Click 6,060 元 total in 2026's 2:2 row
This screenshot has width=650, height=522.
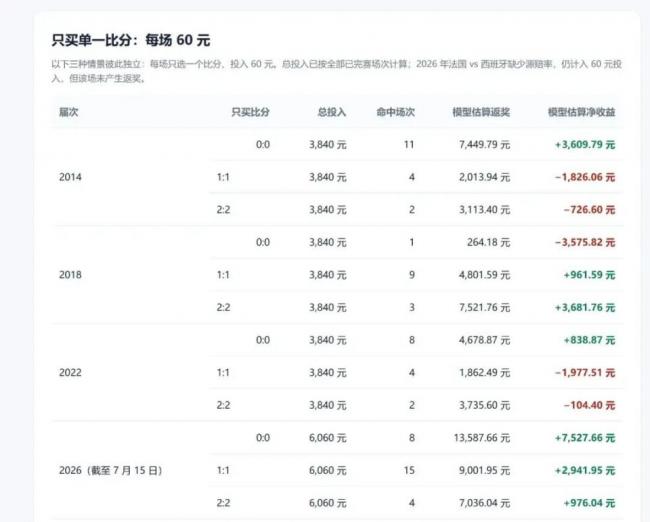(327, 503)
